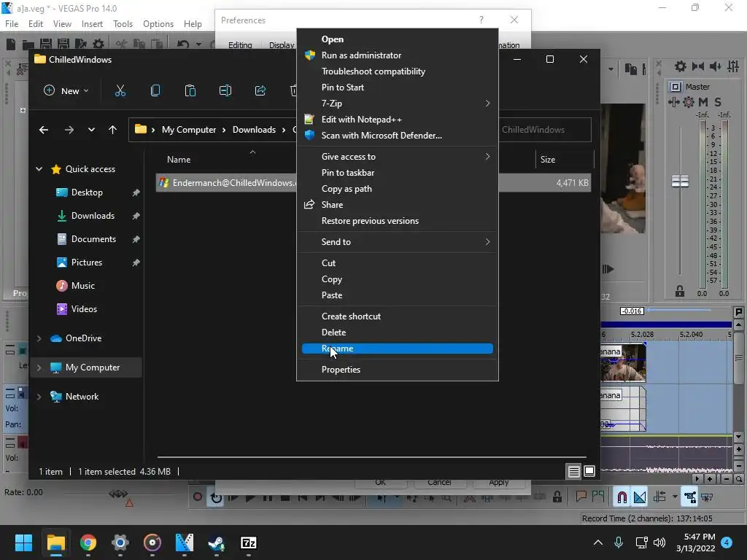The height and width of the screenshot is (560, 747).
Task: Open details view layout icon in explorer
Action: (573, 472)
